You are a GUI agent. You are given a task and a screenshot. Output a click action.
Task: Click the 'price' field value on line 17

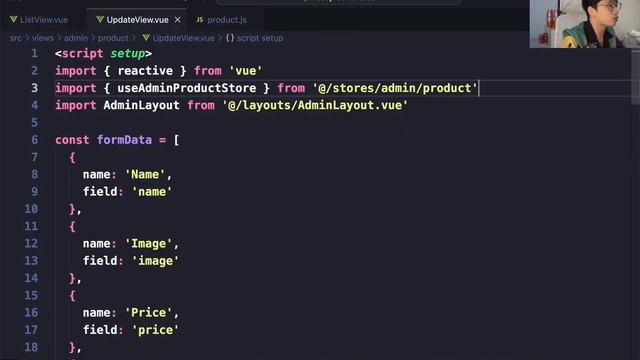155,330
